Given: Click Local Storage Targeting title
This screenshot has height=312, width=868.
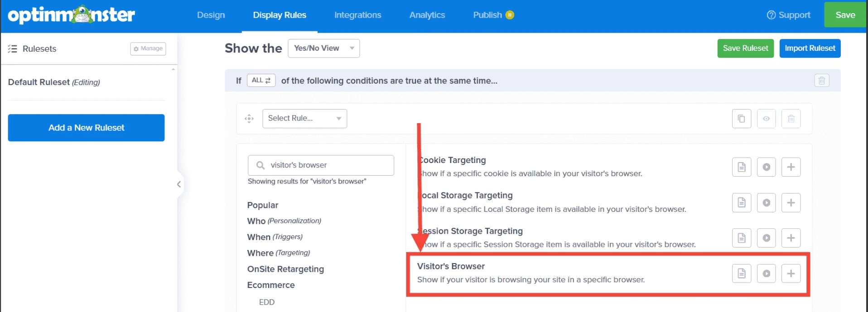Looking at the screenshot, I should click(465, 195).
